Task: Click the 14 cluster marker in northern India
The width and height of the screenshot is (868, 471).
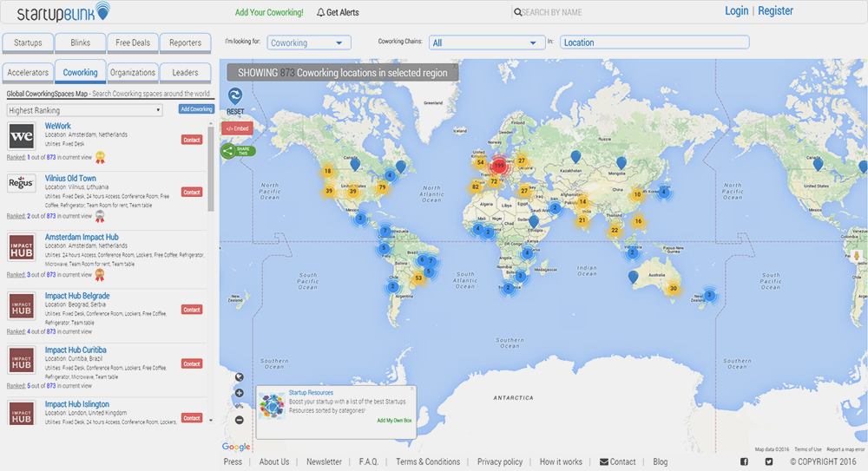Action: [582, 202]
